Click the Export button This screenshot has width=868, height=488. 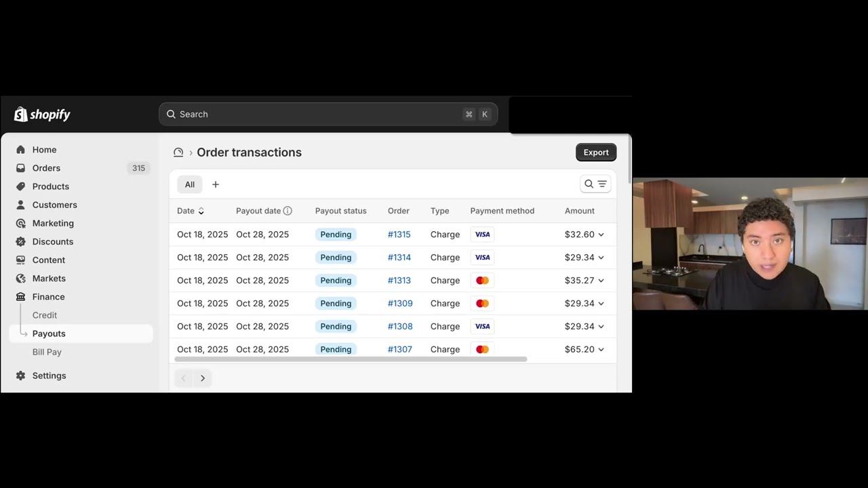[596, 152]
